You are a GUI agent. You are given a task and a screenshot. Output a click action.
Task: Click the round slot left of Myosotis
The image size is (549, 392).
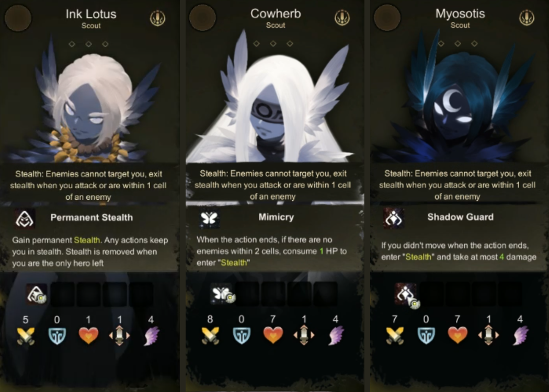pos(387,17)
